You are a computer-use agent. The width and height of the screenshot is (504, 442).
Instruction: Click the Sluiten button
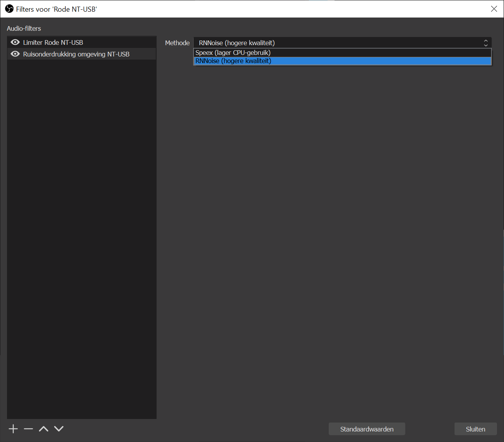pos(475,429)
